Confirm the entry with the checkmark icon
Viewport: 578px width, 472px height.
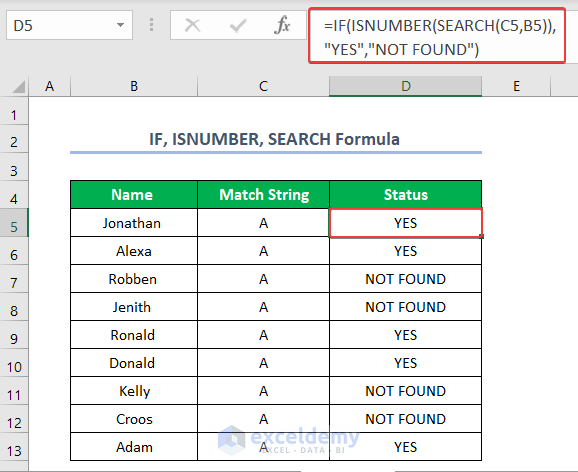pyautogui.click(x=238, y=26)
